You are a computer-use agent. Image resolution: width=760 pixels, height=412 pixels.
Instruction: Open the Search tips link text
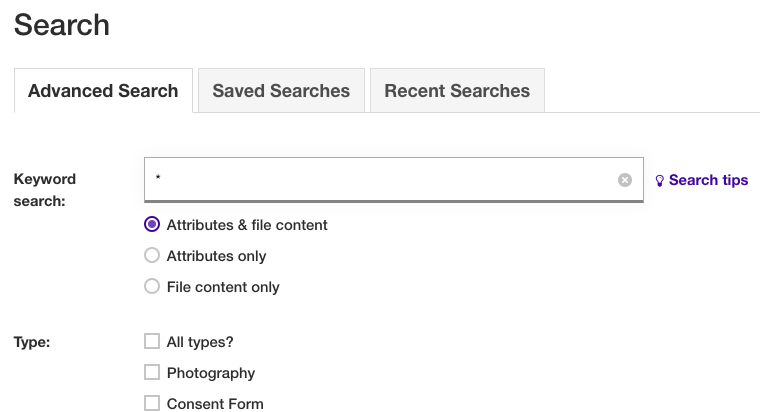click(709, 180)
